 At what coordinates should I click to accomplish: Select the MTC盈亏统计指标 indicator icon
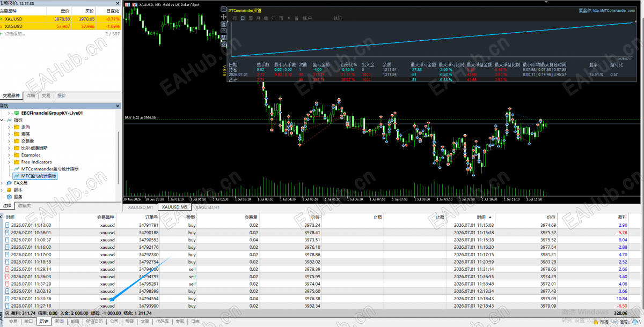pos(17,176)
